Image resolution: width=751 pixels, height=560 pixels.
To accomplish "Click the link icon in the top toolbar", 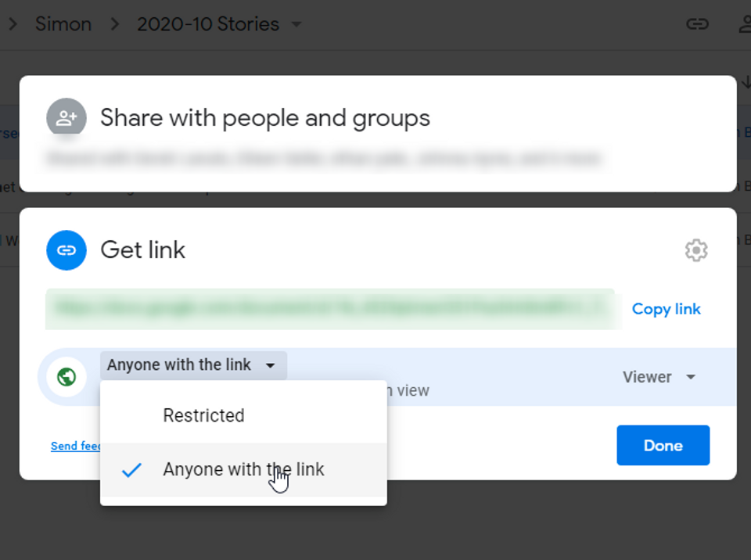I will [x=697, y=24].
